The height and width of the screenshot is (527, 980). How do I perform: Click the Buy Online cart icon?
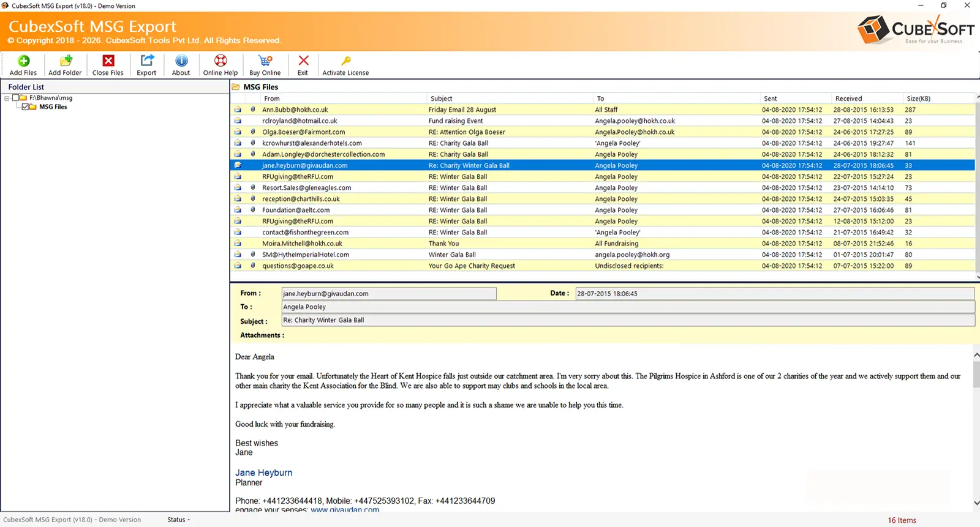tap(265, 61)
